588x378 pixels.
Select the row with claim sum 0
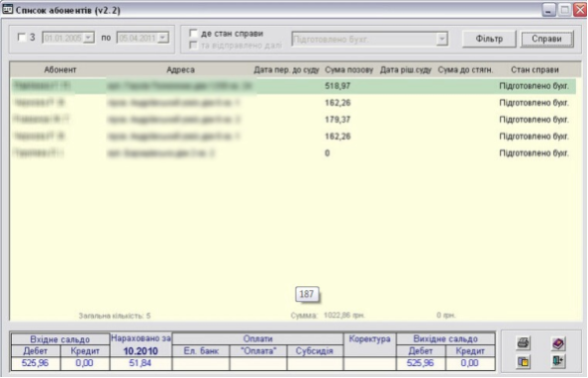click(x=293, y=153)
